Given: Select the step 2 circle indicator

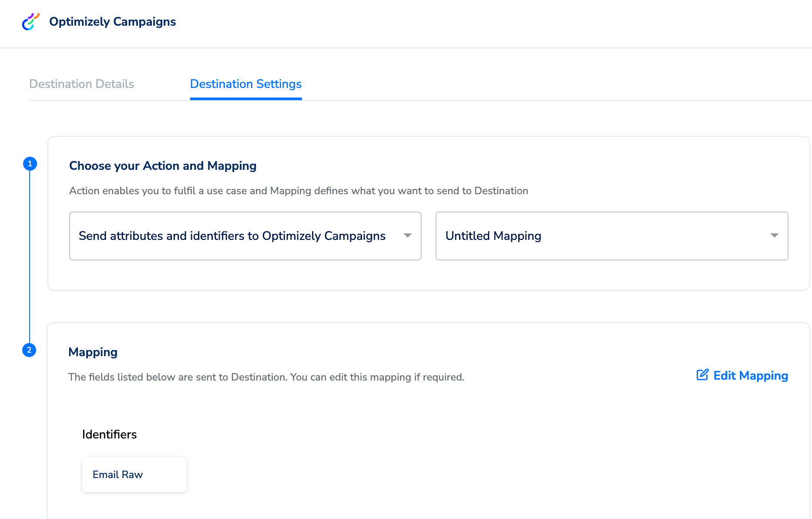Looking at the screenshot, I should click(29, 350).
